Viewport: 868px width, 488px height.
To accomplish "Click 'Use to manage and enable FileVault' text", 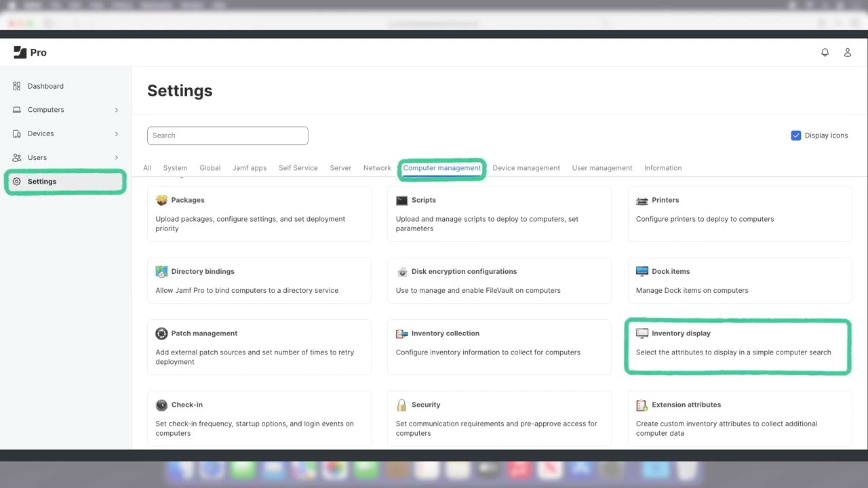I will (x=478, y=290).
